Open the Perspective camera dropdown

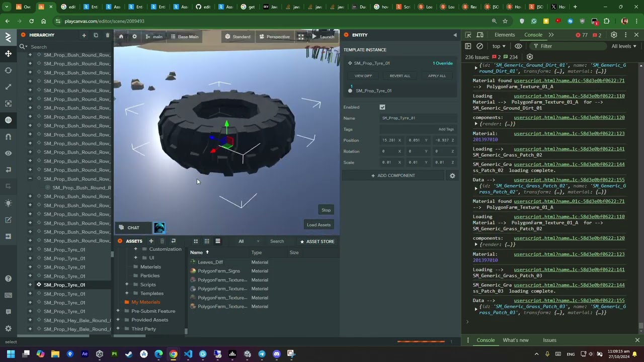(274, 37)
